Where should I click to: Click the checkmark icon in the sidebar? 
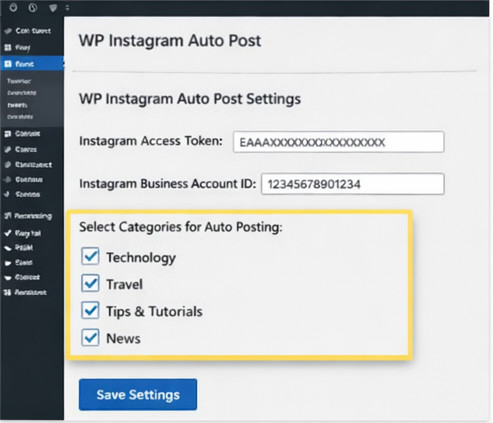tap(8, 233)
